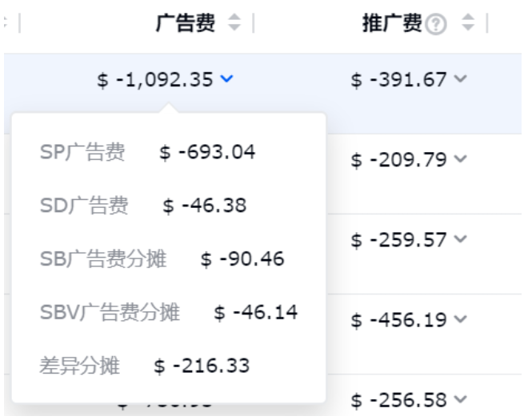Click the column divider after 广告费

point(254,23)
